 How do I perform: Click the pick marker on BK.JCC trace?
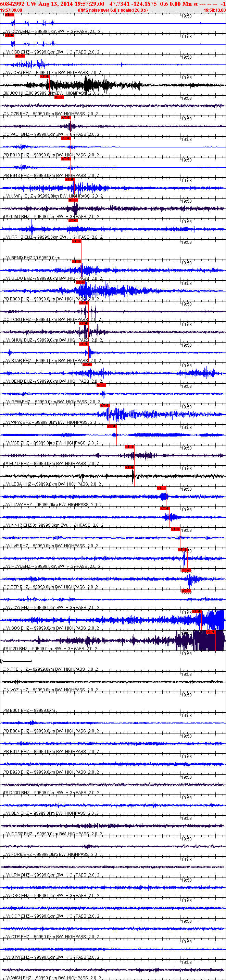pyautogui.click(x=45, y=76)
